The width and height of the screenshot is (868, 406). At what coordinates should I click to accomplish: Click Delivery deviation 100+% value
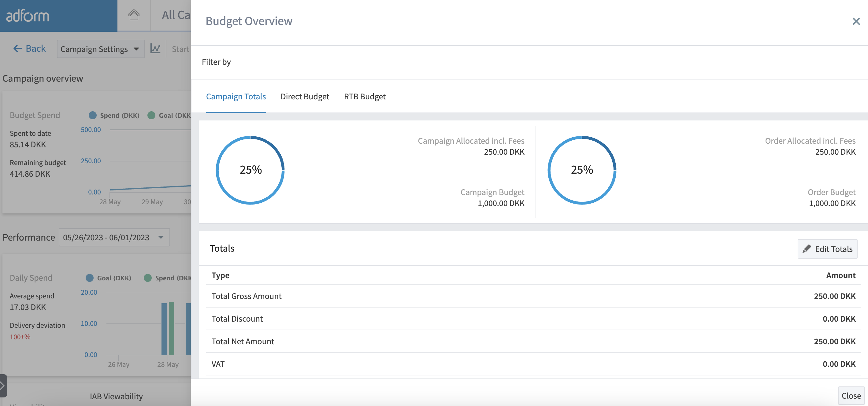20,337
